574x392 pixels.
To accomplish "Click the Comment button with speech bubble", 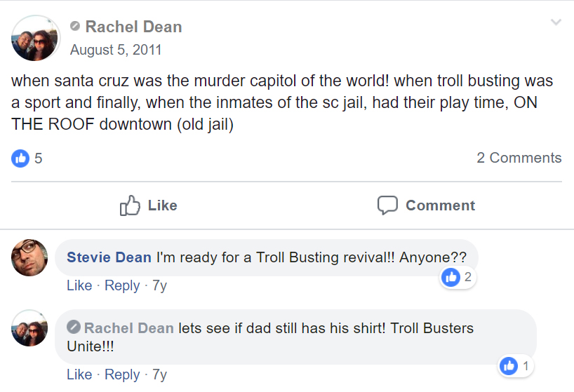I will tap(426, 205).
